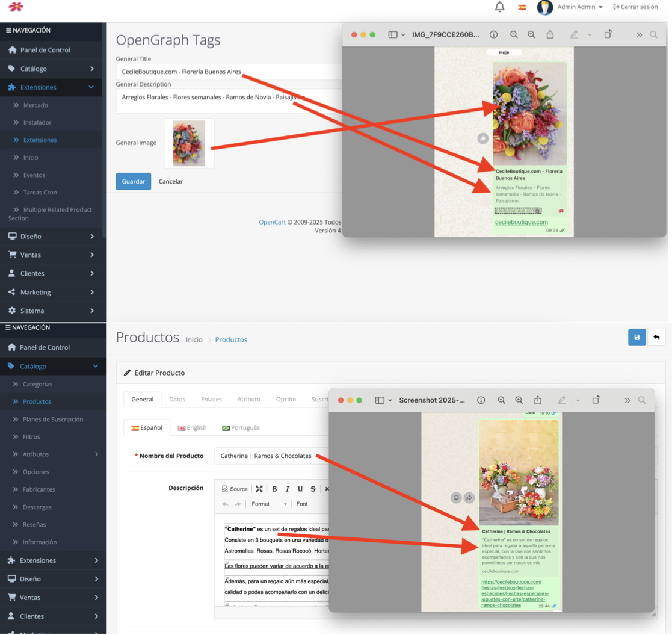
Task: Click the notification bell icon
Action: click(499, 7)
